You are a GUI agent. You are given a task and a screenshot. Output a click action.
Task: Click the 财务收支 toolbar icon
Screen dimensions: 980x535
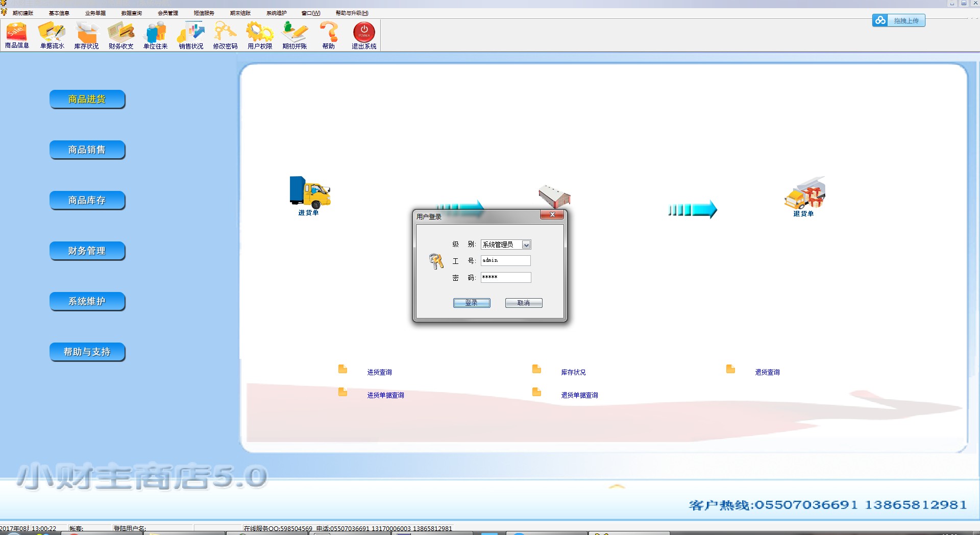pos(121,35)
